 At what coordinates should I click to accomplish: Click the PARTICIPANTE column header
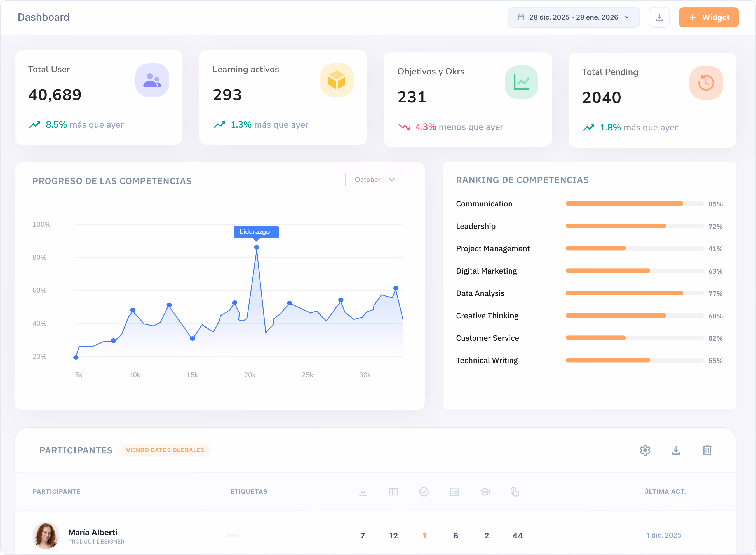click(x=57, y=491)
